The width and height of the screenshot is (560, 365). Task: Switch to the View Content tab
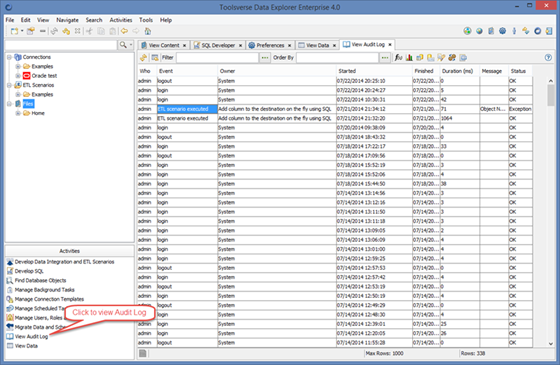tap(164, 45)
